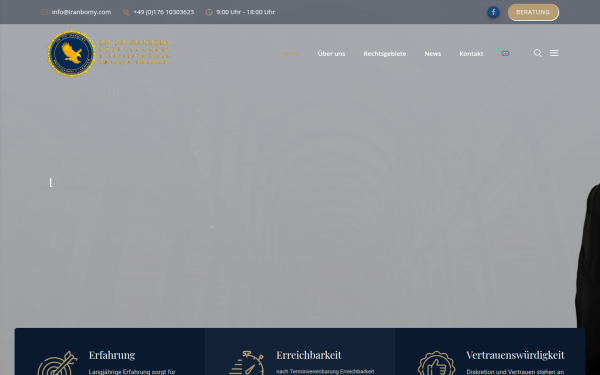The image size is (600, 375).
Task: Click the 9:00 Uhr - 18:00 Uhr text
Action: tap(245, 12)
